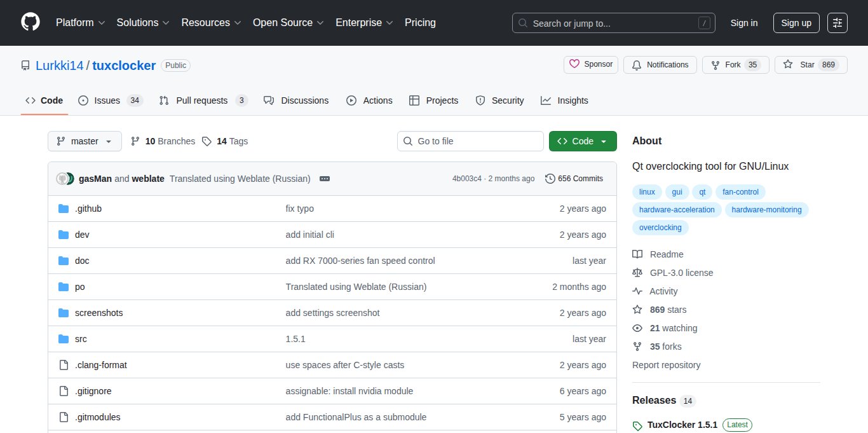Open the green Code dropdown
868x433 pixels.
[583, 141]
